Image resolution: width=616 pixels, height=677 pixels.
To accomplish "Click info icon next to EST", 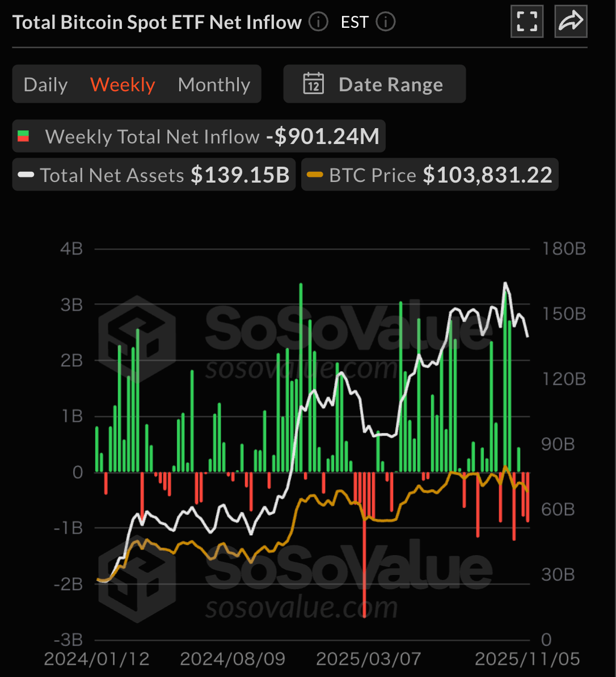I will tap(386, 22).
